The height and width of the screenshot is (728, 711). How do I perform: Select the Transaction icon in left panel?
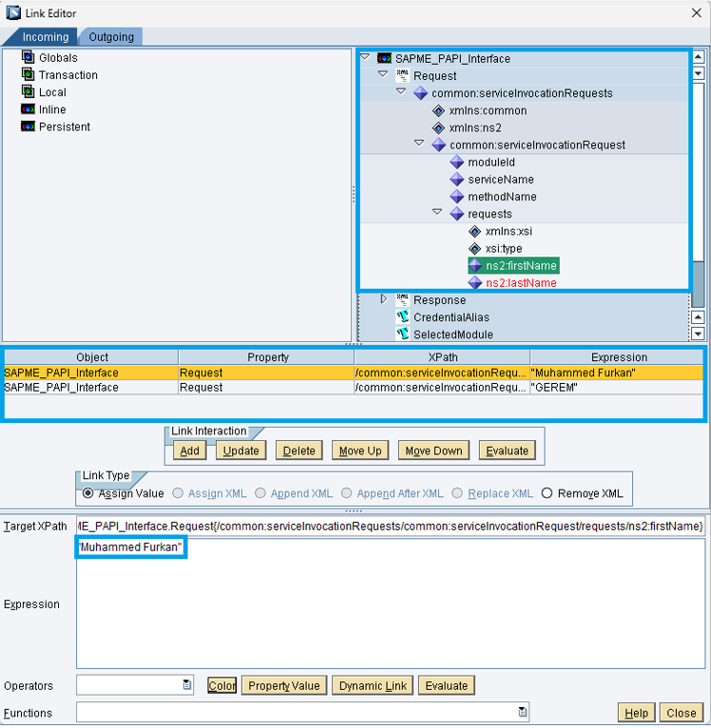29,75
